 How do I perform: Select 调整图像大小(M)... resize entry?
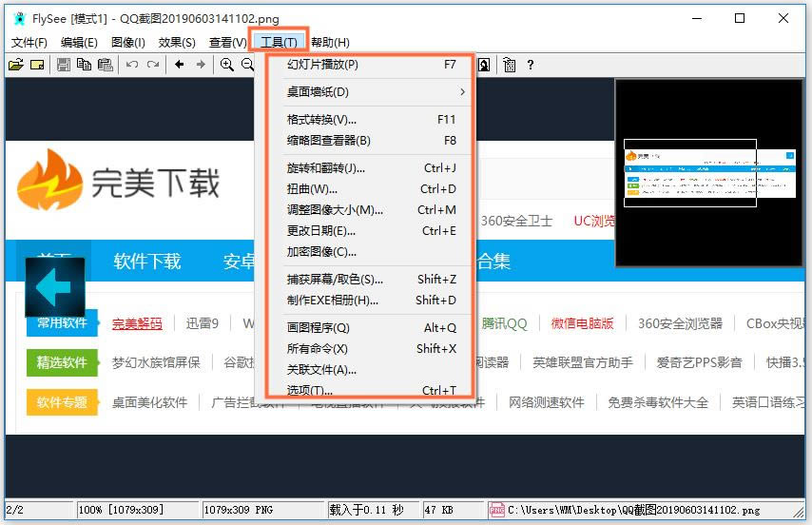pos(370,210)
